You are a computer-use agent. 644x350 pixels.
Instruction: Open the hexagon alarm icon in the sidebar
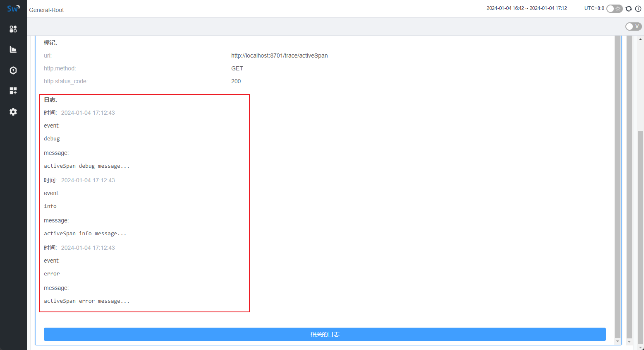pos(13,70)
